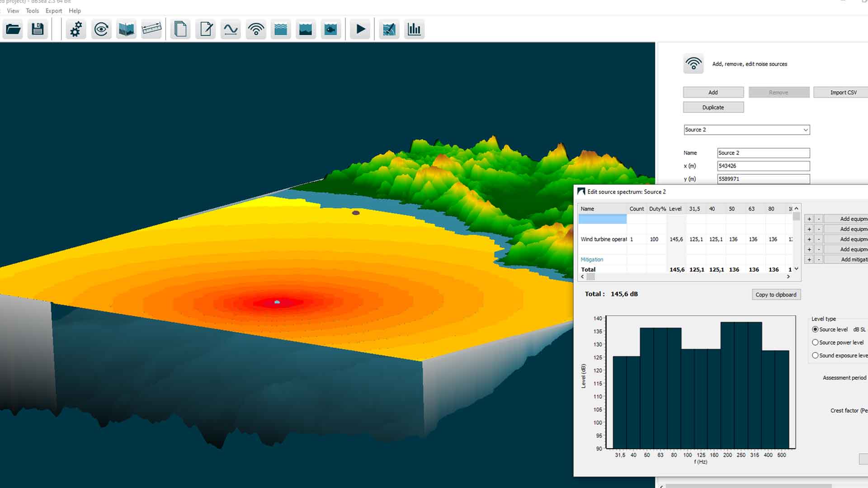This screenshot has height=488, width=868.
Task: Click the Duplicate button
Action: click(713, 108)
